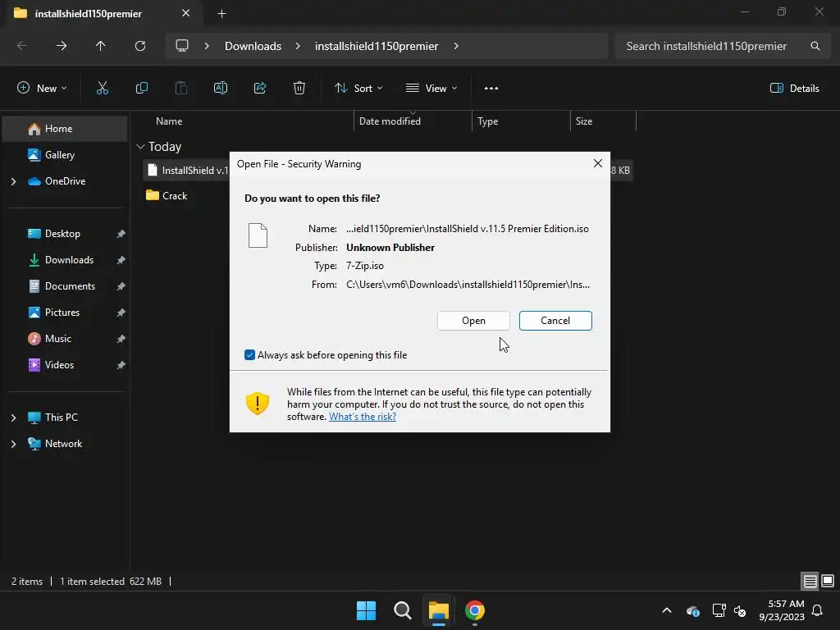Screen dimensions: 840x630
Task: Click the Cut scissors icon
Action: (103, 89)
